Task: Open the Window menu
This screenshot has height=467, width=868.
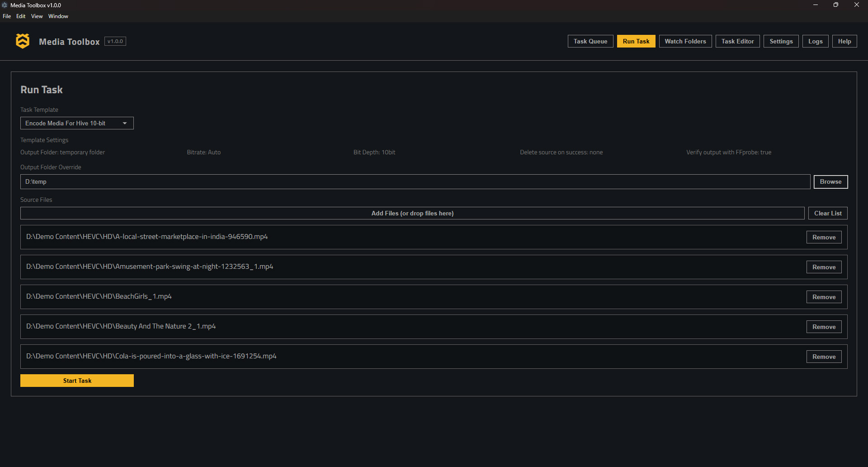Action: [x=58, y=16]
